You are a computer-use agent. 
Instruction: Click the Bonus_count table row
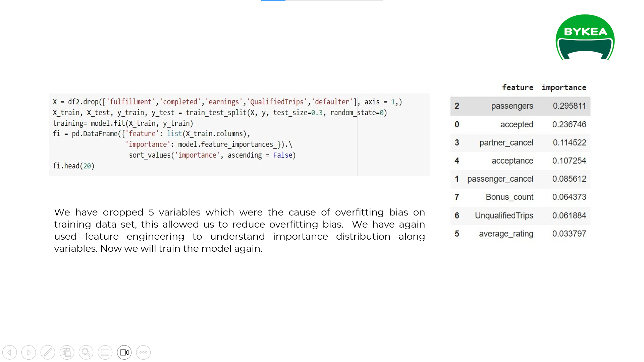click(x=520, y=197)
